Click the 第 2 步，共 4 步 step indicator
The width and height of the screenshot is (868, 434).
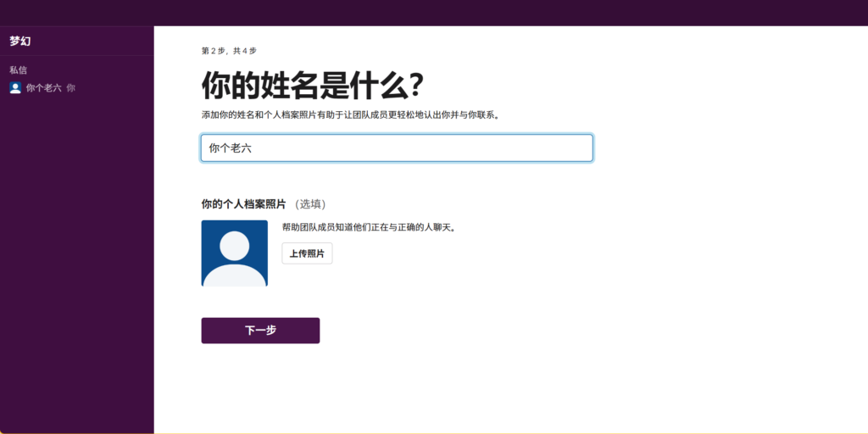click(229, 51)
